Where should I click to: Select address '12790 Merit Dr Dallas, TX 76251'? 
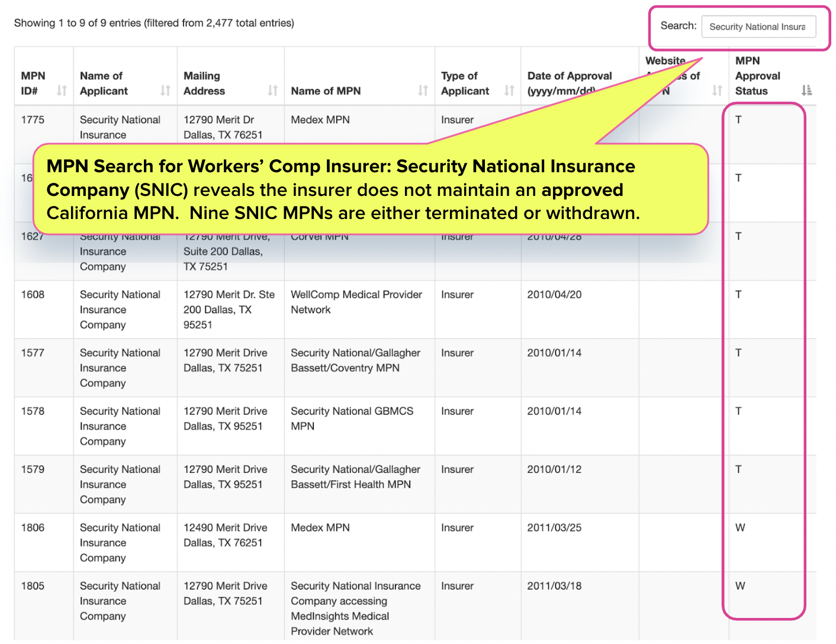(x=223, y=127)
